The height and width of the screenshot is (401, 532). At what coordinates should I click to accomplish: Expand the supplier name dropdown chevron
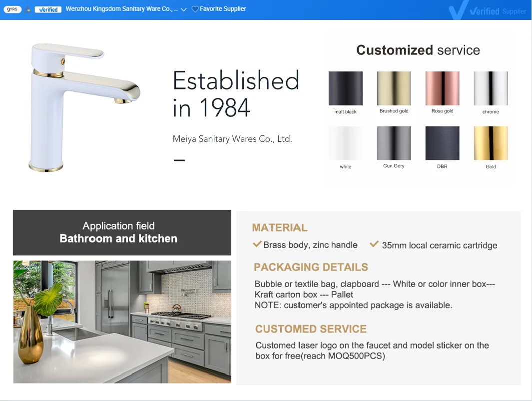coord(184,9)
